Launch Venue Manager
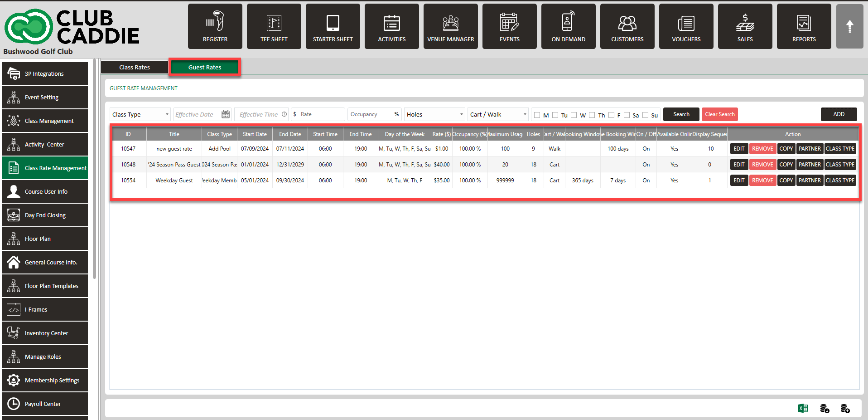 click(451, 26)
